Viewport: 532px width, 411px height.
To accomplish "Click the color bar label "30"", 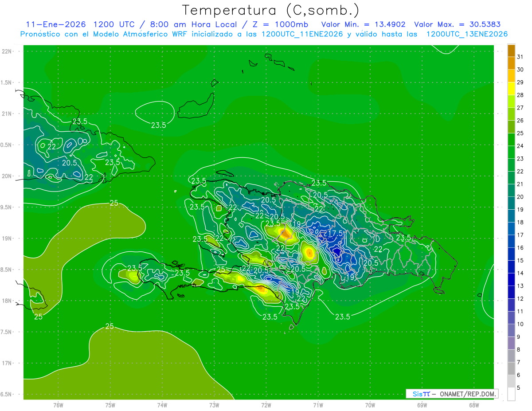I will point(520,70).
